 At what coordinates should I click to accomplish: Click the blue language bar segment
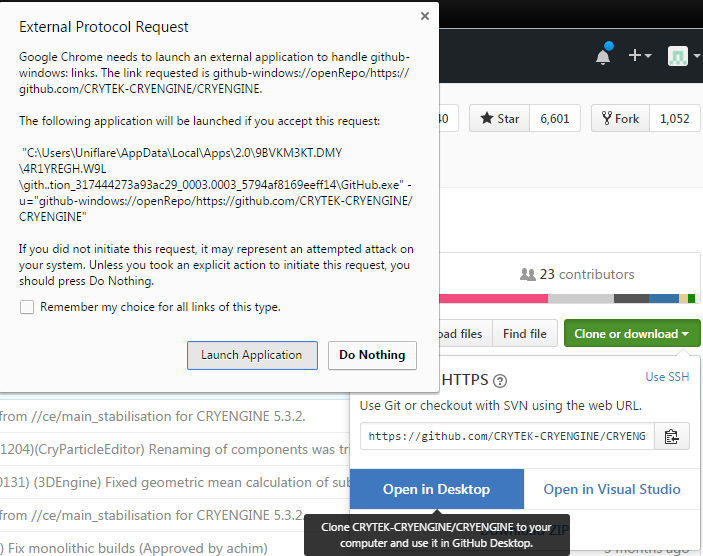tap(664, 299)
